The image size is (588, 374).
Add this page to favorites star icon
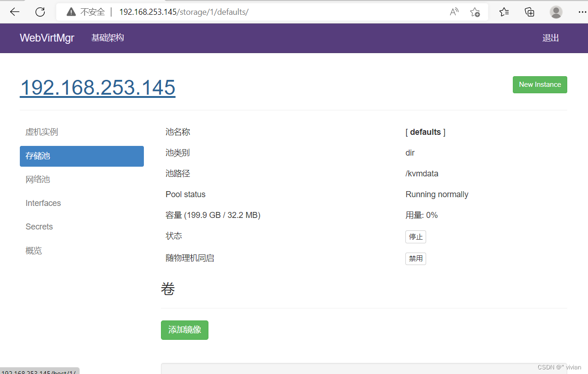pos(475,12)
